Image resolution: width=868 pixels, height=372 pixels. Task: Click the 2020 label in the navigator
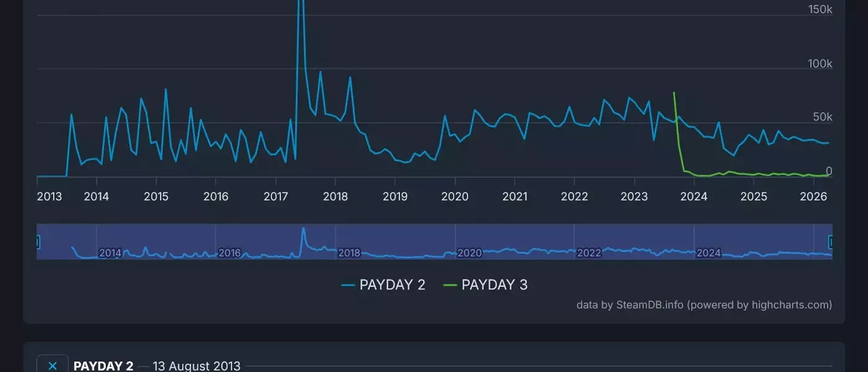[469, 253]
